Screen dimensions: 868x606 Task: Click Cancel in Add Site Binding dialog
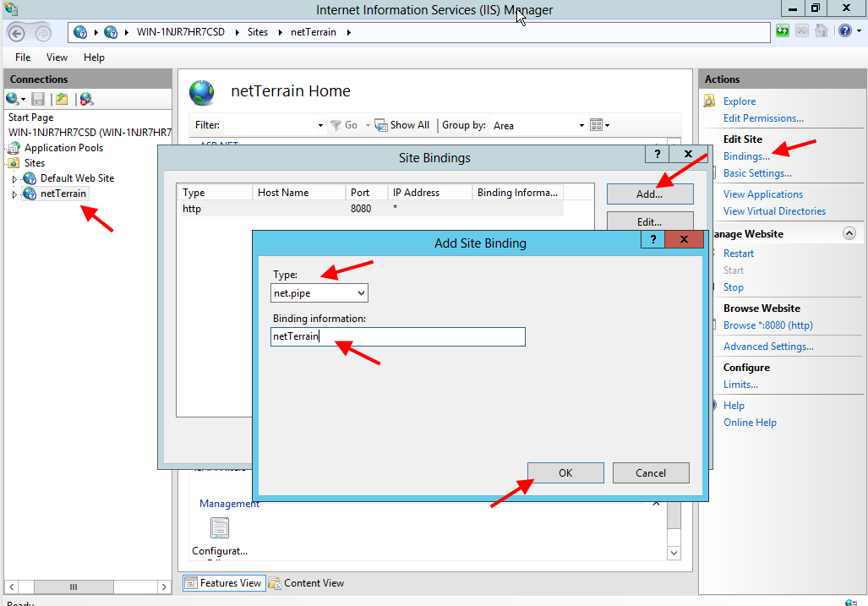point(650,472)
